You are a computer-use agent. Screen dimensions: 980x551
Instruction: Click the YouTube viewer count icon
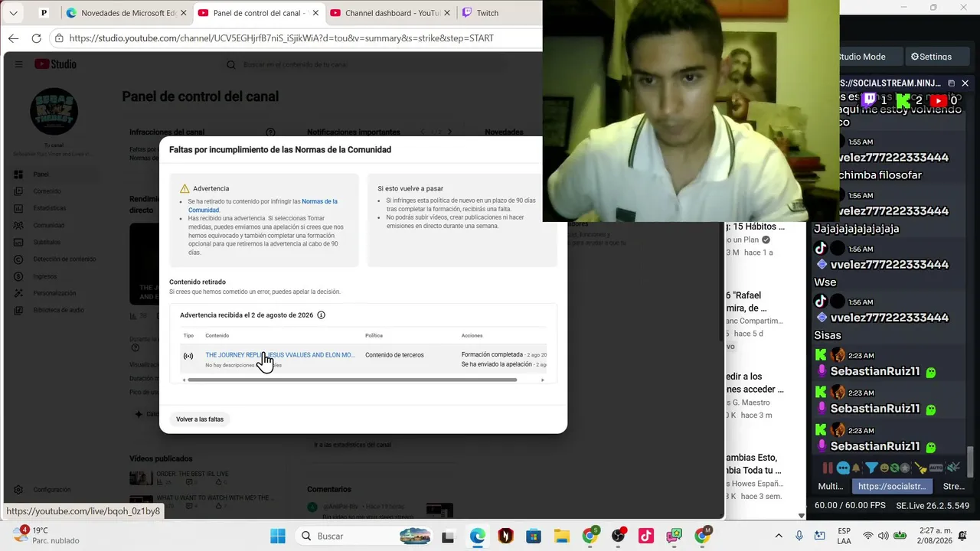coord(939,100)
